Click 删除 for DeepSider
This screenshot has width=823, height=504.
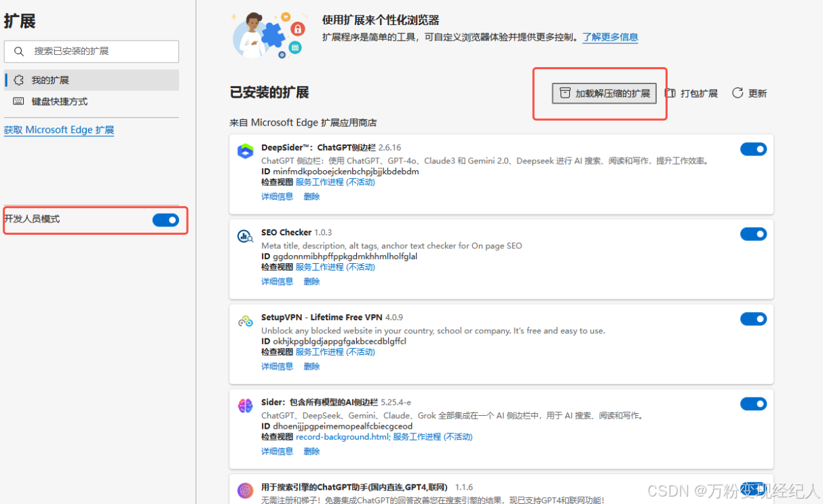(311, 197)
